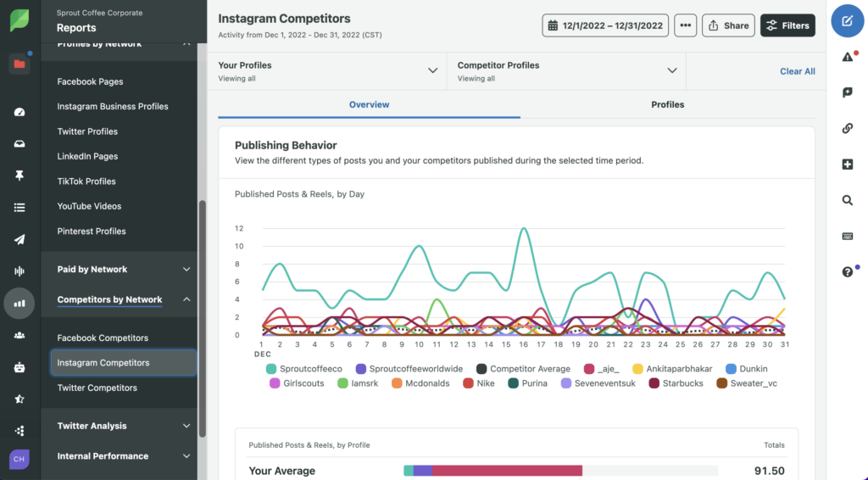This screenshot has width=868, height=480.
Task: Open the alerts warning triangle icon
Action: click(x=848, y=57)
